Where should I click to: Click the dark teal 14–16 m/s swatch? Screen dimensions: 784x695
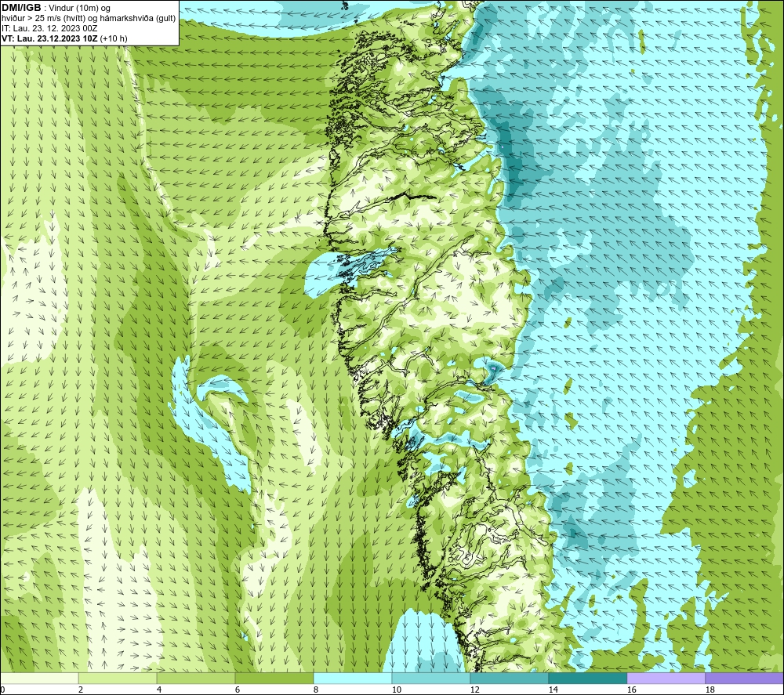[x=587, y=678]
